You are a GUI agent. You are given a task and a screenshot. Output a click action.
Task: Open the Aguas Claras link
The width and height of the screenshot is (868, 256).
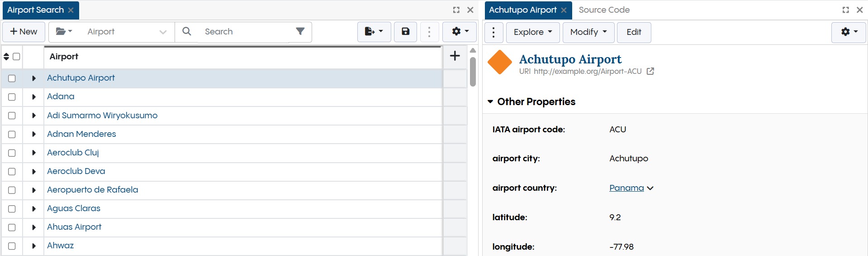(74, 208)
